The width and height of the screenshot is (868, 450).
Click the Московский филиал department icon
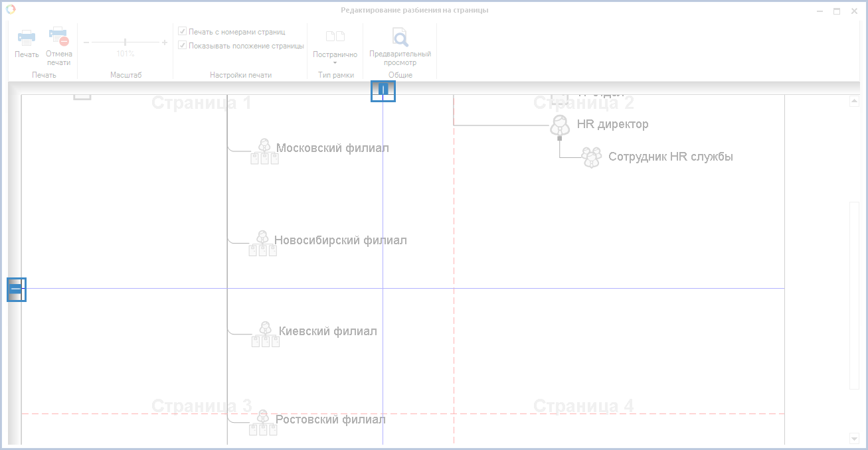pyautogui.click(x=264, y=152)
